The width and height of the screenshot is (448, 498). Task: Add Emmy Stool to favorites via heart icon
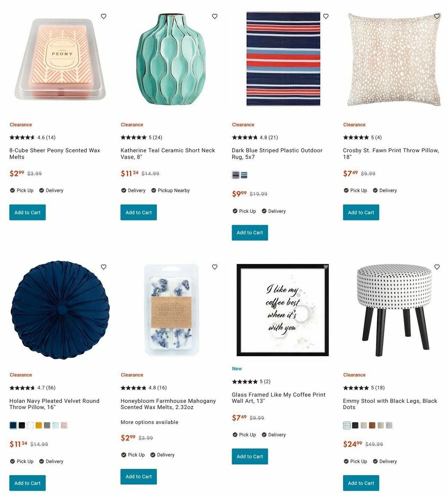pos(437,267)
